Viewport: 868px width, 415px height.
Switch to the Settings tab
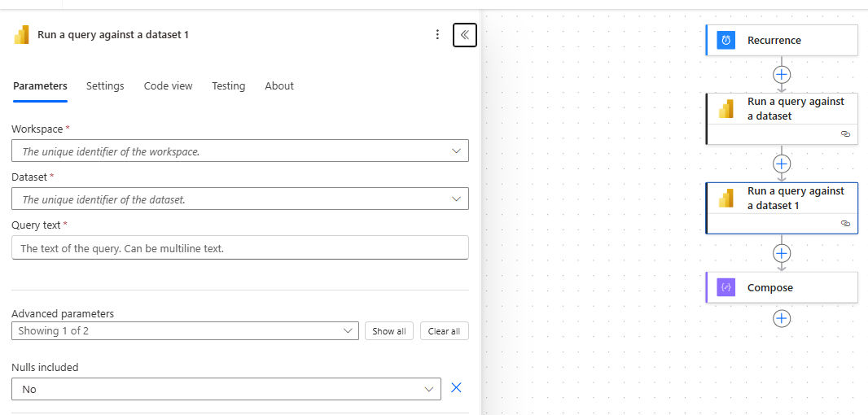pos(105,85)
